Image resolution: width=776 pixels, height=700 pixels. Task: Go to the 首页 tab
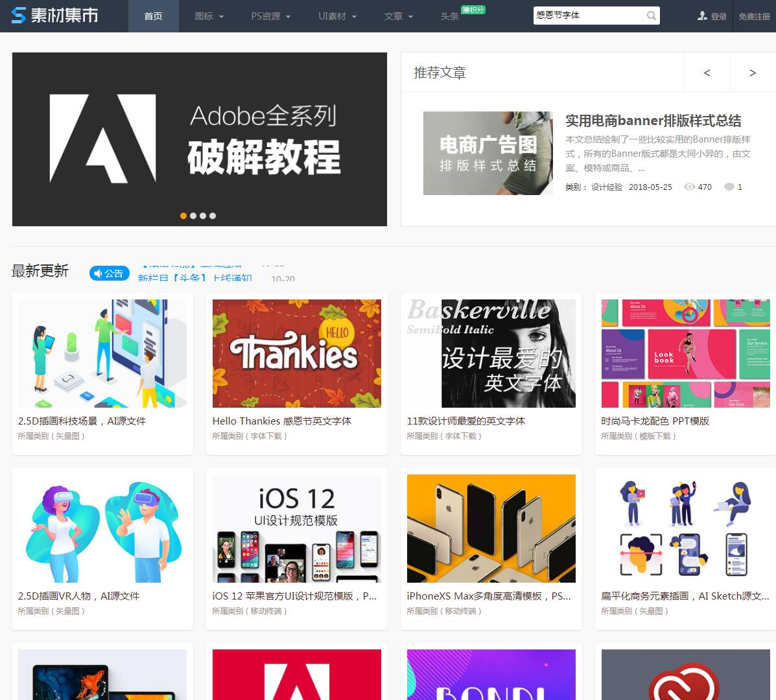click(x=154, y=16)
